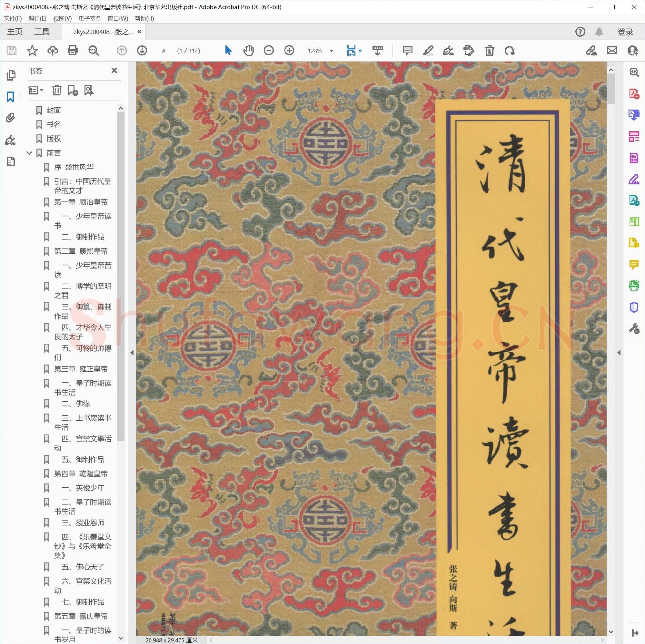Open the 帮助 menu
645x644 pixels.
point(144,18)
